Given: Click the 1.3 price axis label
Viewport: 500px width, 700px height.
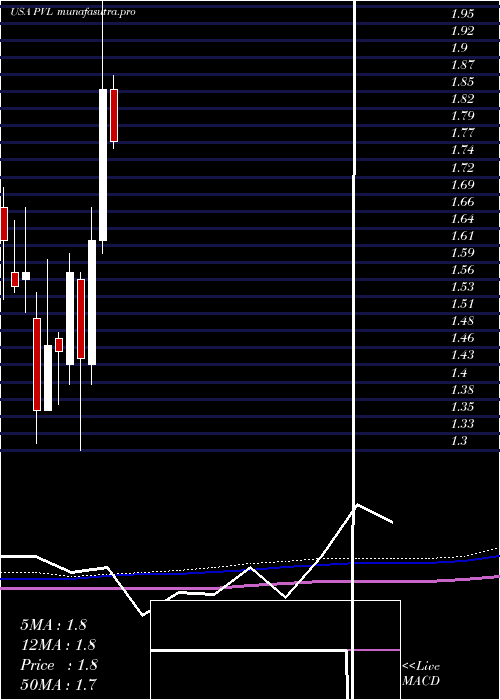Looking at the screenshot, I should [x=459, y=441].
